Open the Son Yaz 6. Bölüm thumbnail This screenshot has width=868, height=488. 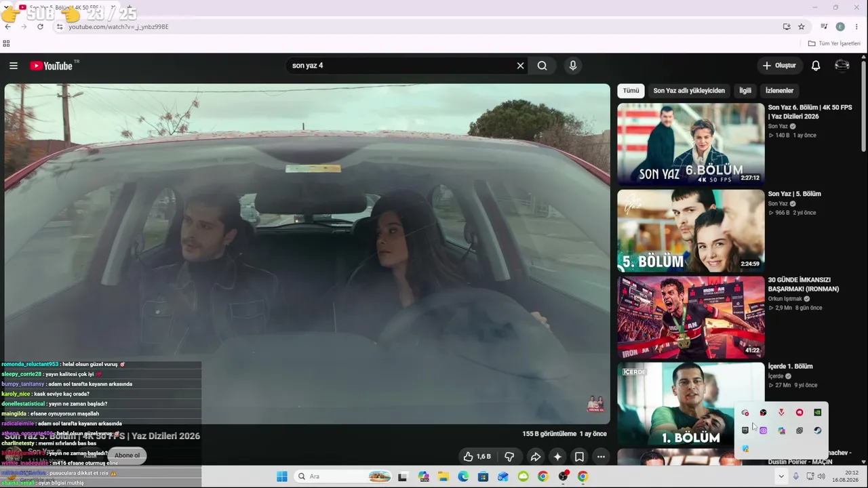click(691, 144)
